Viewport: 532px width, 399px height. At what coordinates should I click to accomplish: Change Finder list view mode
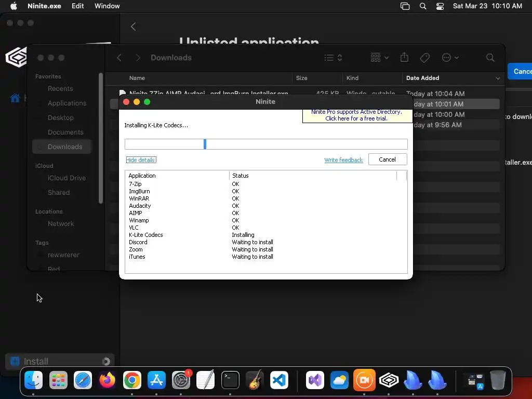[333, 58]
